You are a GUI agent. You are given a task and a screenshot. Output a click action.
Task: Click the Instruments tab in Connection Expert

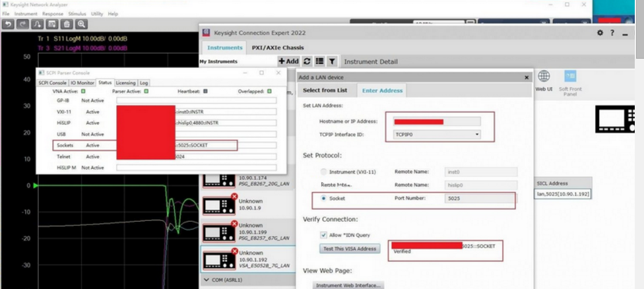pyautogui.click(x=224, y=48)
